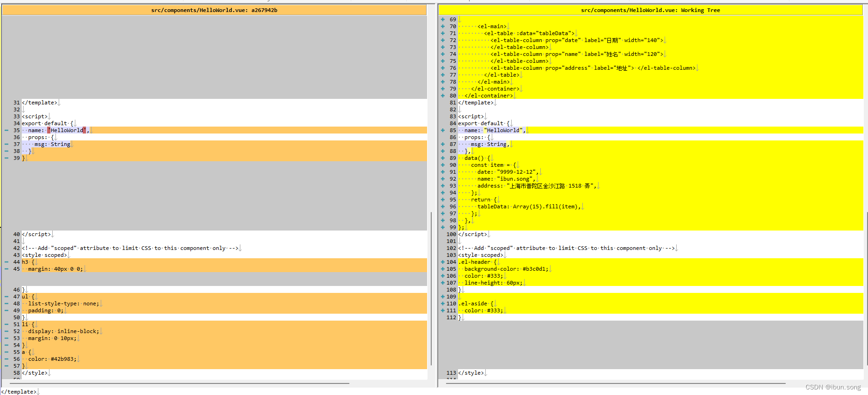Click the </template> text in bottom line view
The width and height of the screenshot is (868, 395).
(x=18, y=392)
